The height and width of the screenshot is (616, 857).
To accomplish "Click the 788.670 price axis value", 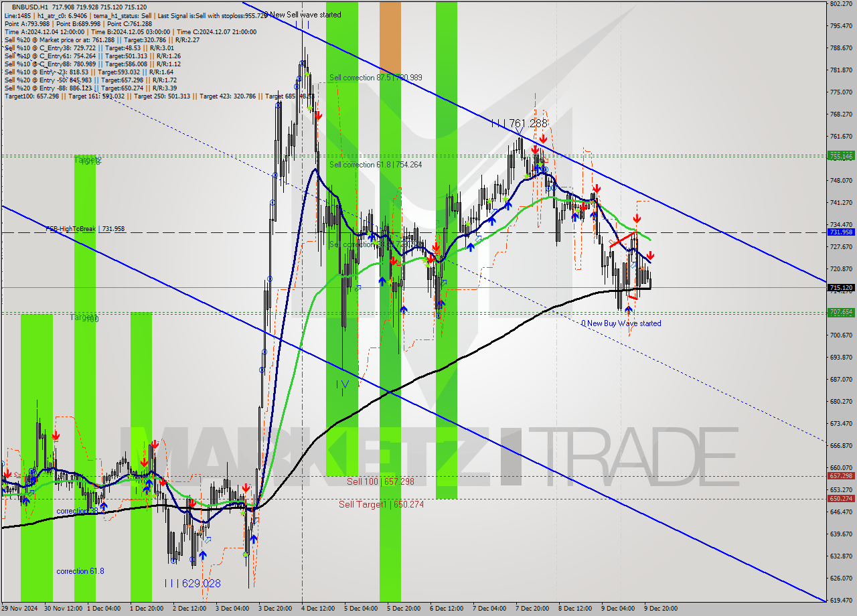I will tap(841, 48).
